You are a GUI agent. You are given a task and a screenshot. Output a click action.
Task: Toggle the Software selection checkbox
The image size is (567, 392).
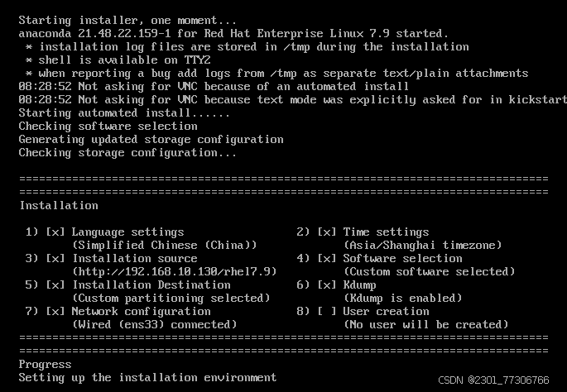coord(327,259)
